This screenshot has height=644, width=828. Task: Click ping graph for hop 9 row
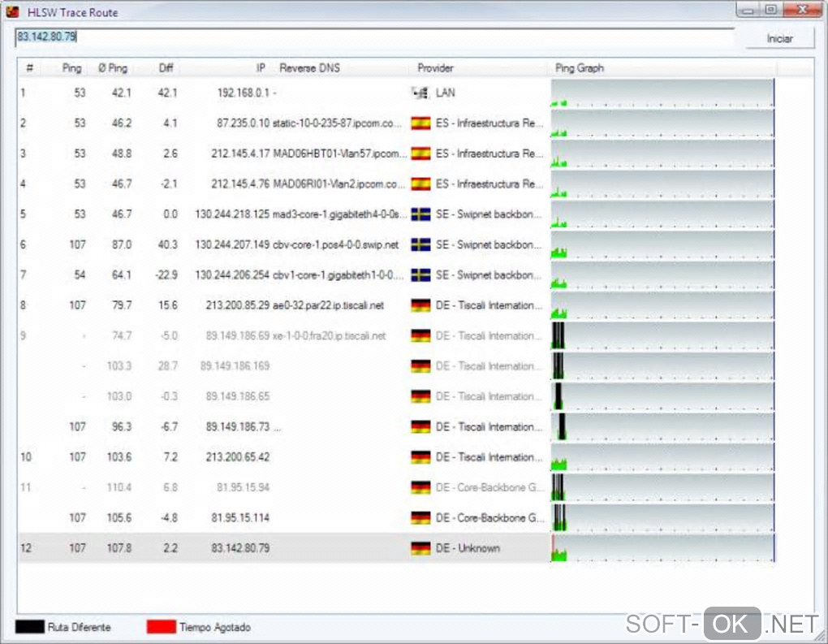pos(662,335)
